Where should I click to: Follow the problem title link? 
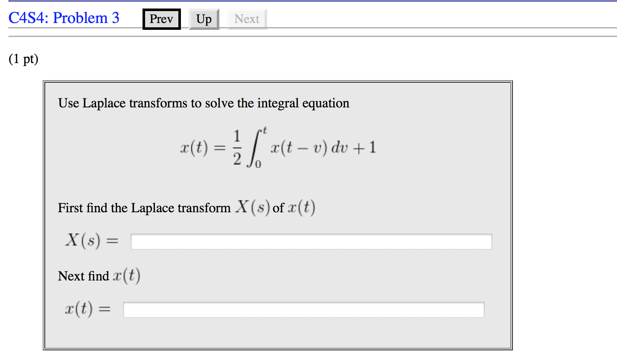tap(64, 18)
